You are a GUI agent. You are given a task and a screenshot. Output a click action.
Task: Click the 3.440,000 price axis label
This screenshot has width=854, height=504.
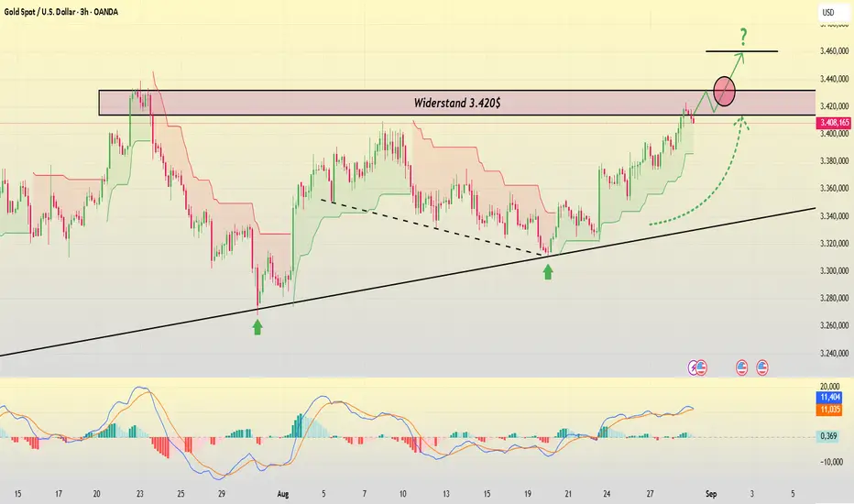pyautogui.click(x=834, y=79)
